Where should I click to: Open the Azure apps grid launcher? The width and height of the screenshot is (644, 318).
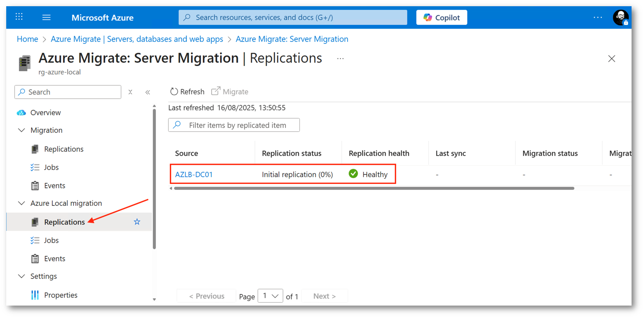tap(19, 17)
